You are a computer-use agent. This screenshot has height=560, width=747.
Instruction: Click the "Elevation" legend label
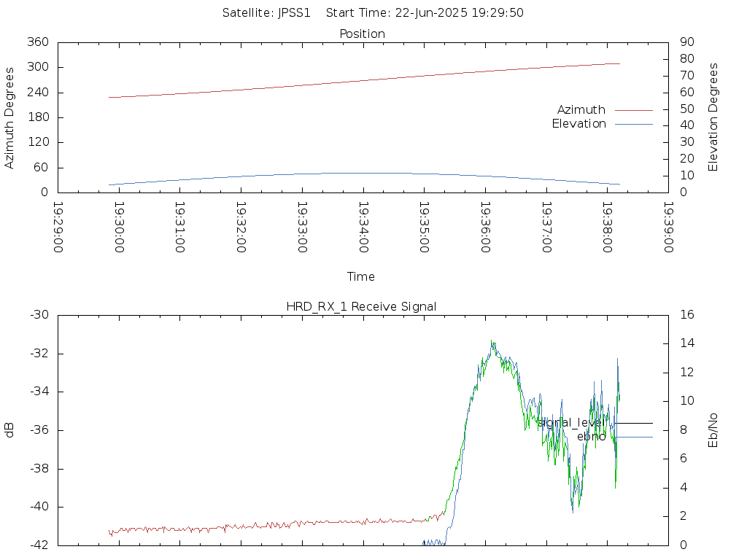coord(578,124)
